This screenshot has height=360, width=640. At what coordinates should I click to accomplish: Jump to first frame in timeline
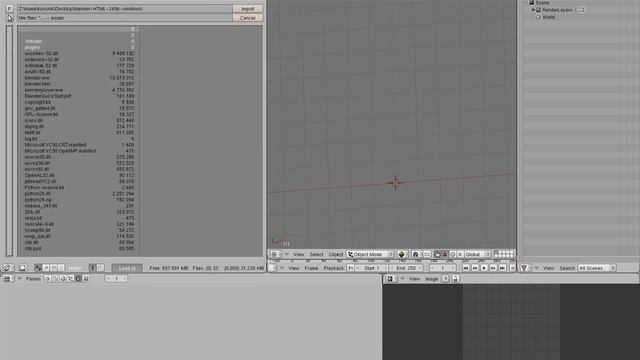[x=466, y=268]
